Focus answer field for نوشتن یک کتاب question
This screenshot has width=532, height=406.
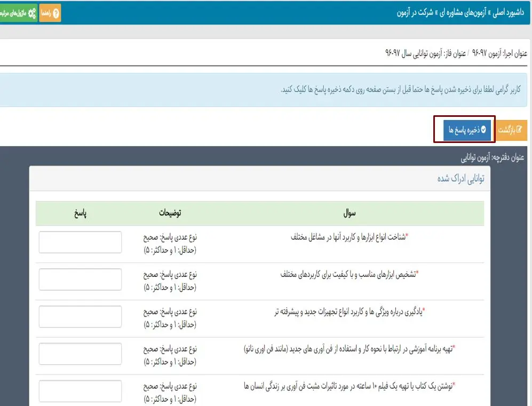[x=80, y=391]
